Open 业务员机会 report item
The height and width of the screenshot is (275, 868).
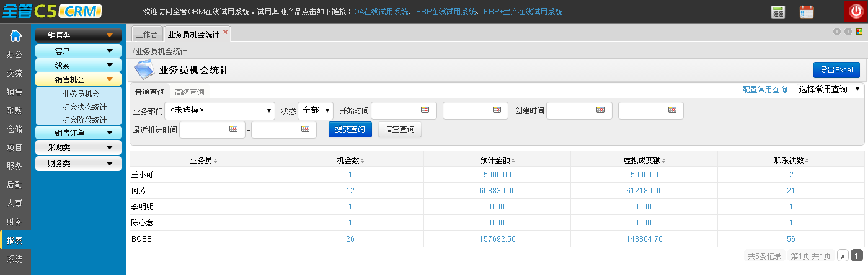coord(81,94)
